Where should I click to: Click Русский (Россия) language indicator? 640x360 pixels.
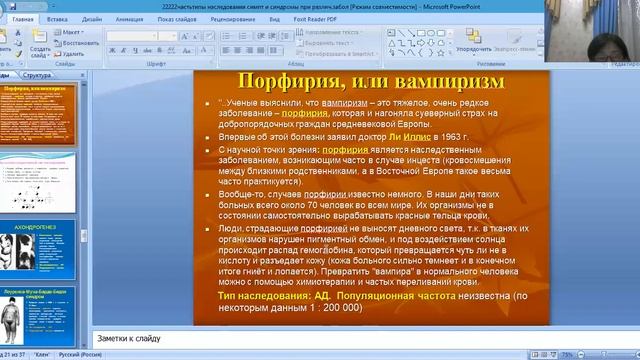[80, 355]
